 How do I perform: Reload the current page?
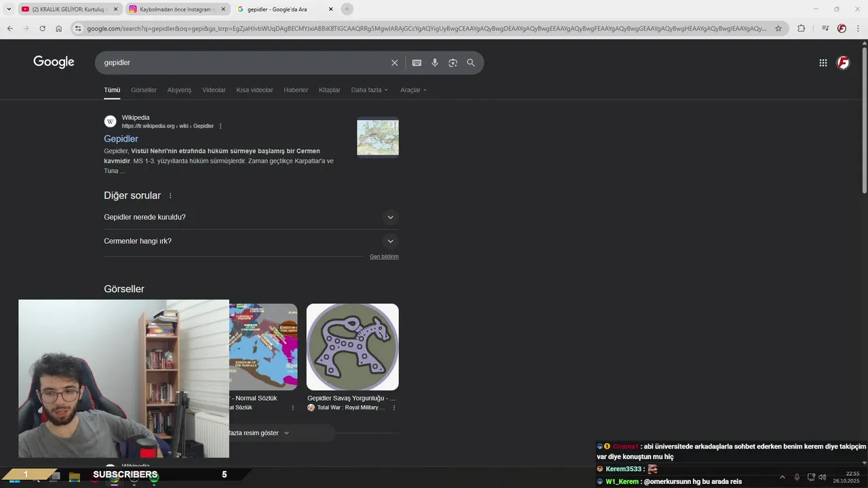[x=42, y=28]
